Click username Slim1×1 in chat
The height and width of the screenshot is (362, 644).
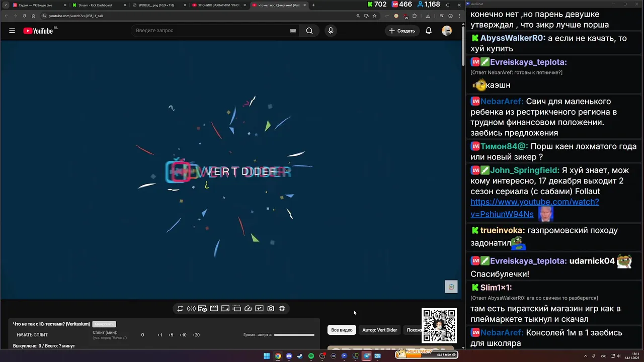coord(496,288)
